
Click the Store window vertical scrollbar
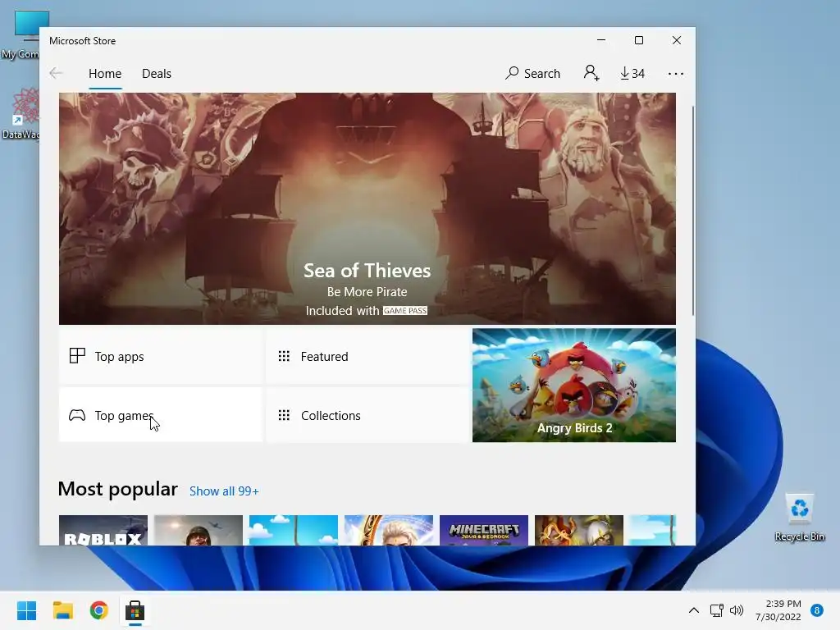692,211
